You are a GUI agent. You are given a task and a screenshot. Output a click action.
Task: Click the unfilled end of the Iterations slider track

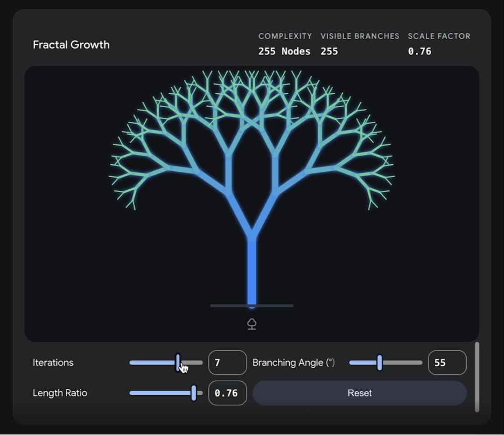pyautogui.click(x=195, y=363)
